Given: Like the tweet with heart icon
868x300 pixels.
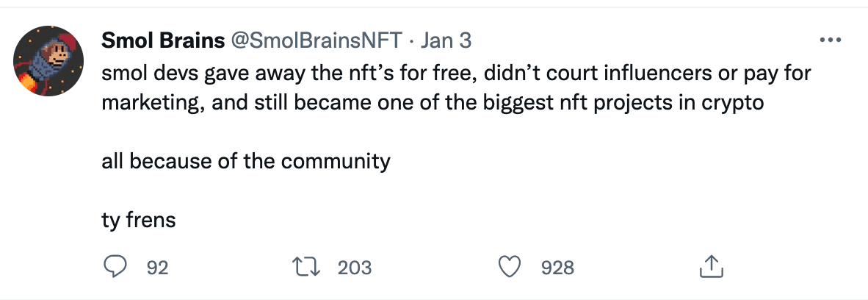Looking at the screenshot, I should (x=510, y=267).
